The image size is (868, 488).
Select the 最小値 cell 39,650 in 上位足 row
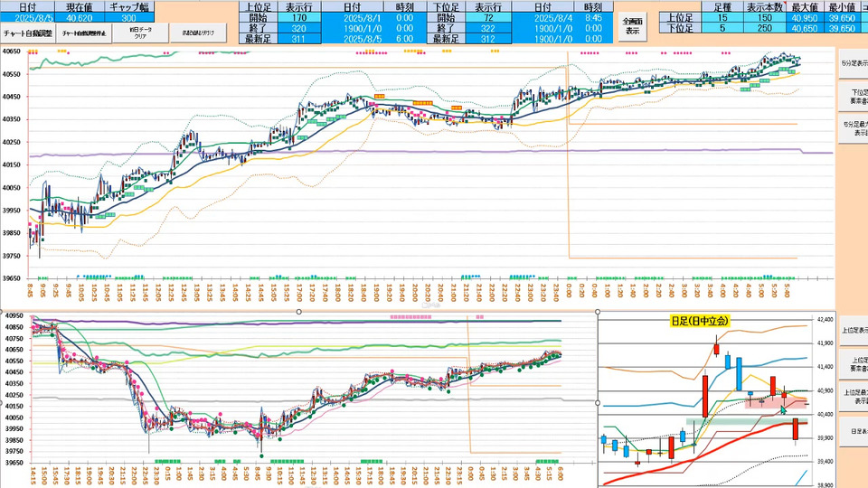(842, 18)
